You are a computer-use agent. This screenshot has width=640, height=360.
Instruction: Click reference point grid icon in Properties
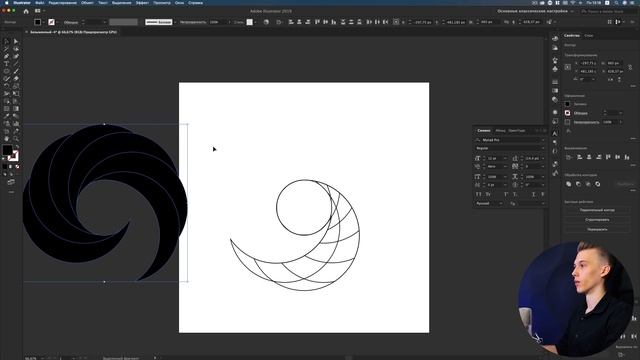(x=568, y=67)
